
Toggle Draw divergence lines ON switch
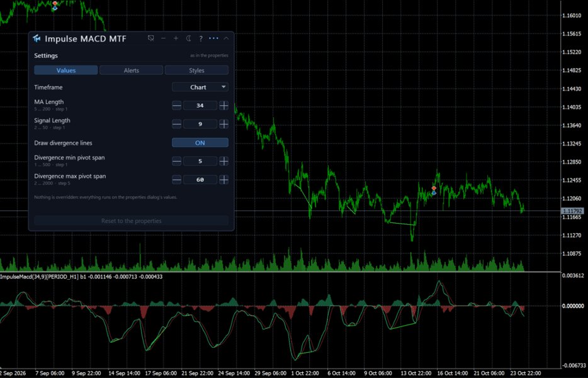click(200, 142)
